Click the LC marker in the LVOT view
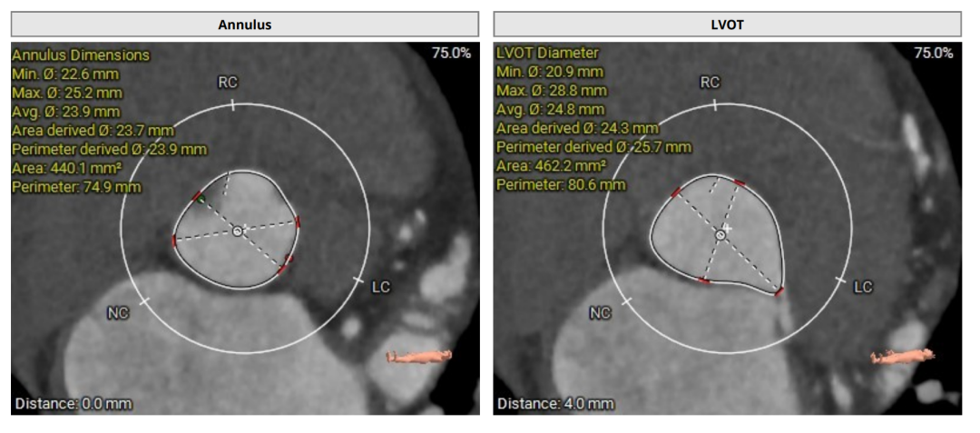This screenshot has height=433, width=980. (863, 287)
